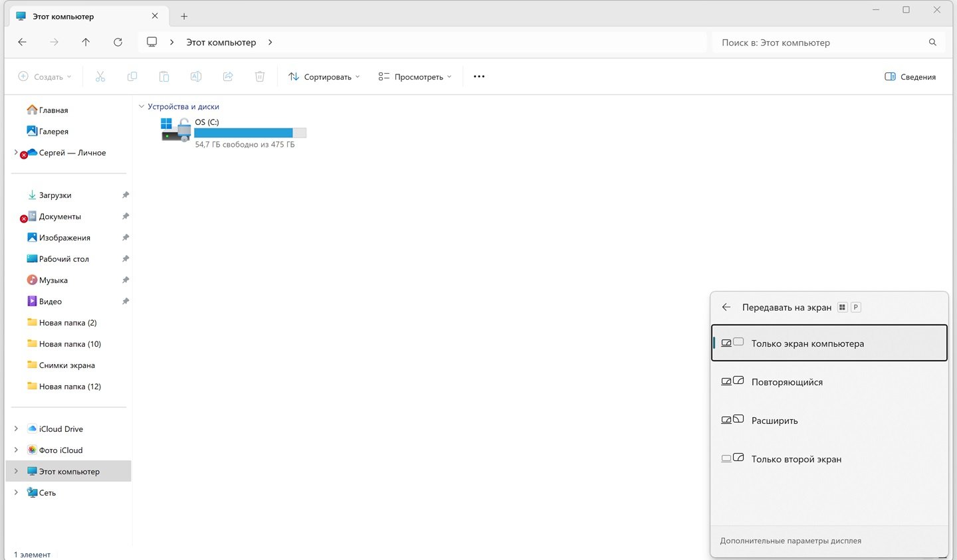Screen dimensions: 957x560
Task: Click the Delete trash icon
Action: (x=260, y=76)
